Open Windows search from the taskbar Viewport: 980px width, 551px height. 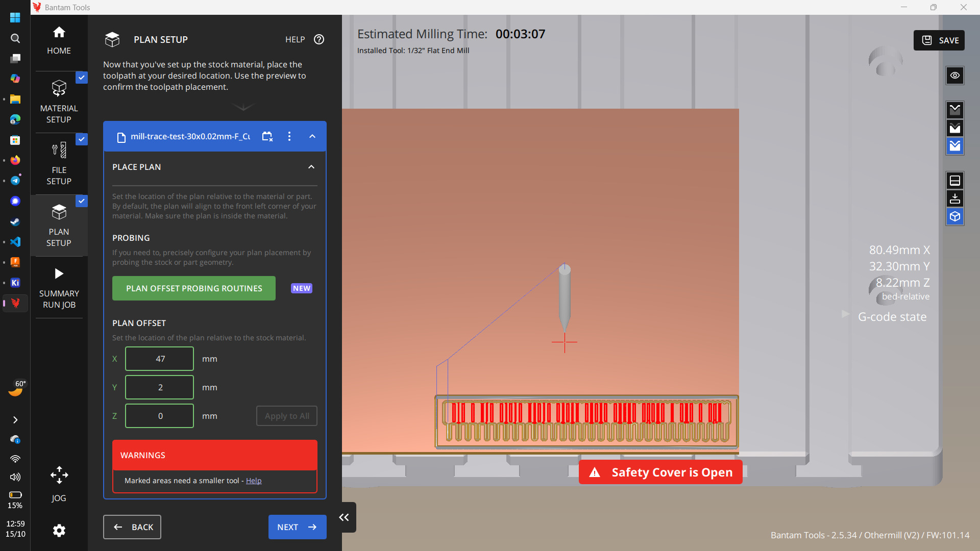pyautogui.click(x=15, y=38)
